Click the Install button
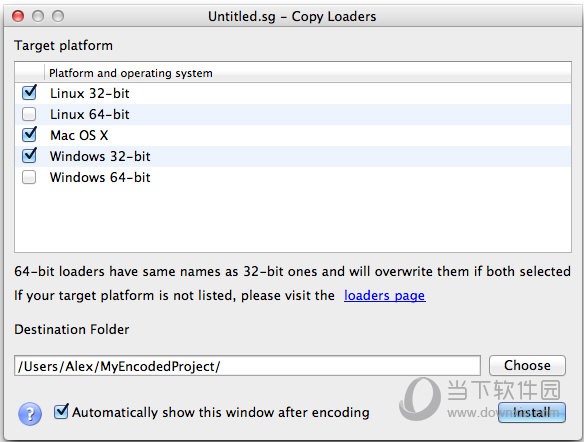The height and width of the screenshot is (442, 584). point(531,412)
